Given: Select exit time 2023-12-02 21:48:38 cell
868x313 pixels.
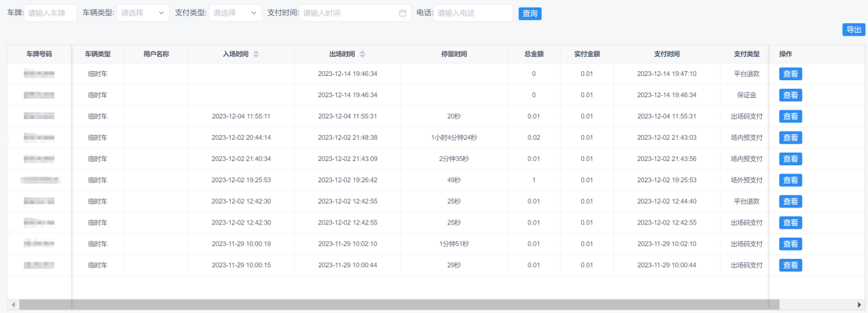Looking at the screenshot, I should coord(348,138).
